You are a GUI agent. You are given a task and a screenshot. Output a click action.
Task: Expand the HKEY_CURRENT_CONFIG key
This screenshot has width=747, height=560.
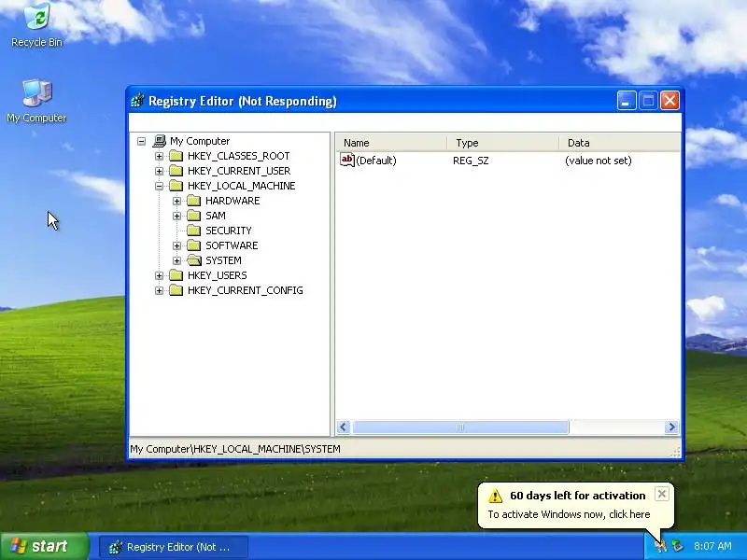click(x=159, y=290)
